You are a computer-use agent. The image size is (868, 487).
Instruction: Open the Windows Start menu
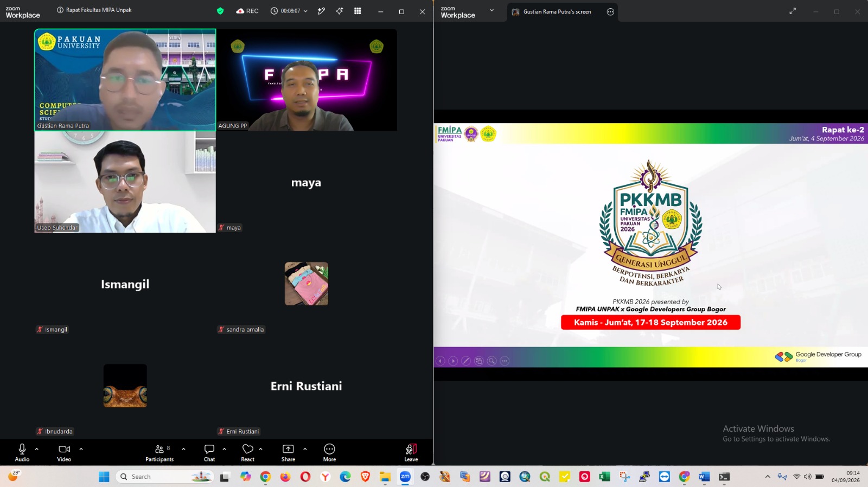(x=104, y=477)
